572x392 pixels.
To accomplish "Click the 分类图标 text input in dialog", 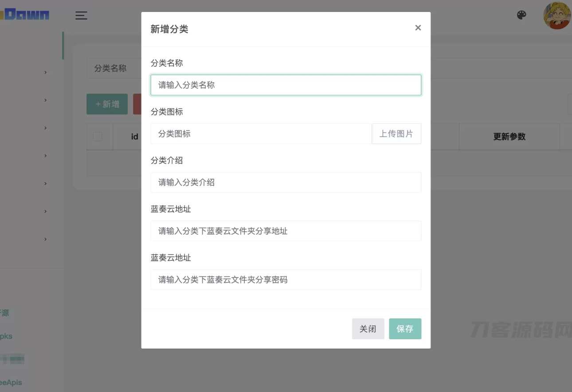I will (x=261, y=133).
